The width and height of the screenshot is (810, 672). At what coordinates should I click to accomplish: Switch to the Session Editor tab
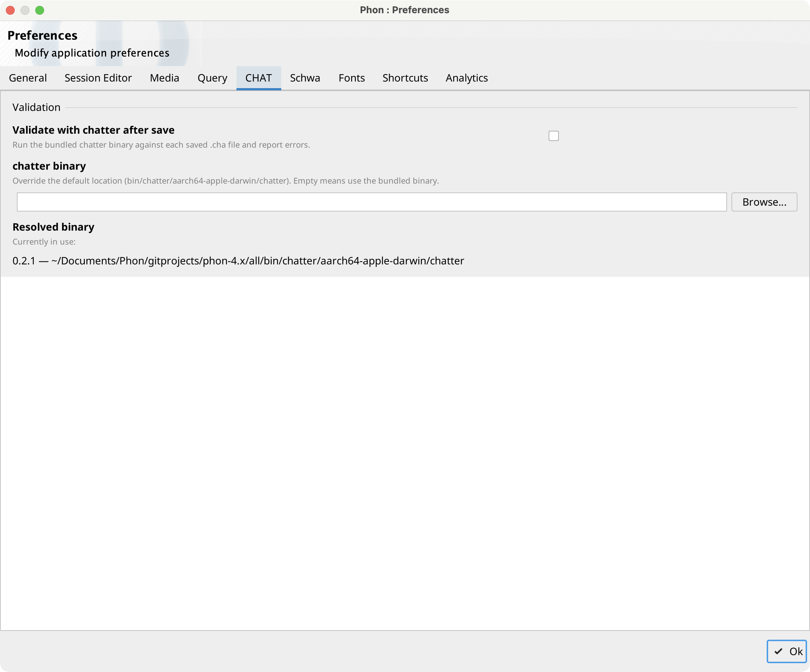point(98,78)
